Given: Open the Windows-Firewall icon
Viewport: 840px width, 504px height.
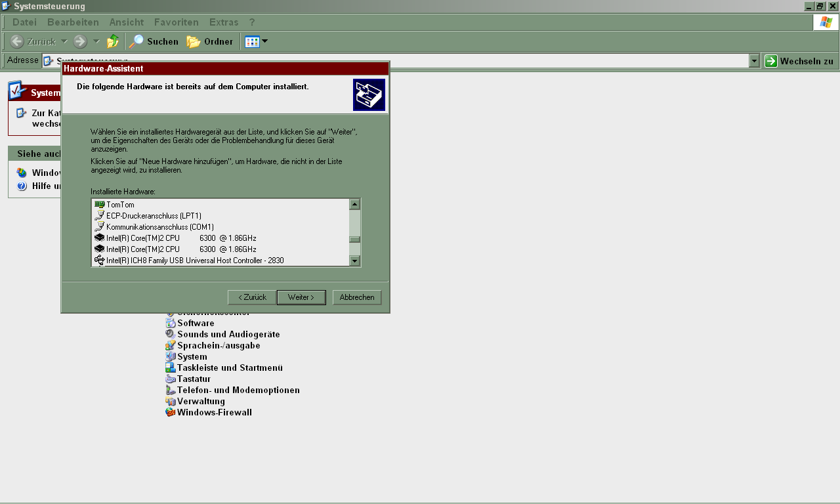Looking at the screenshot, I should click(x=171, y=412).
